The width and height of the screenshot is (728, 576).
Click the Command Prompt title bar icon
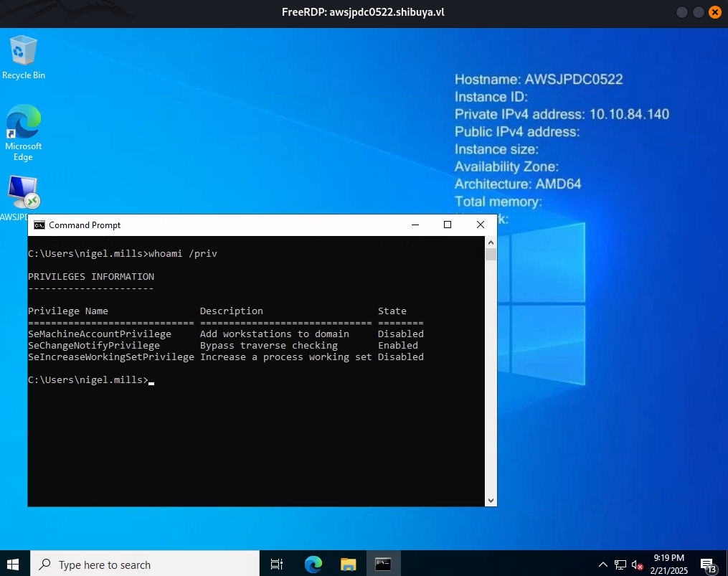click(39, 225)
